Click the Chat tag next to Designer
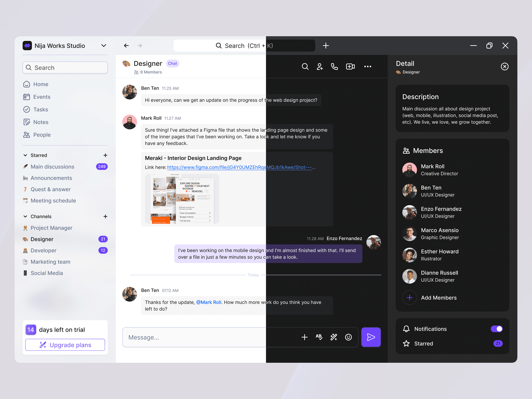Screen dimensions: 532x399 (x=172, y=64)
